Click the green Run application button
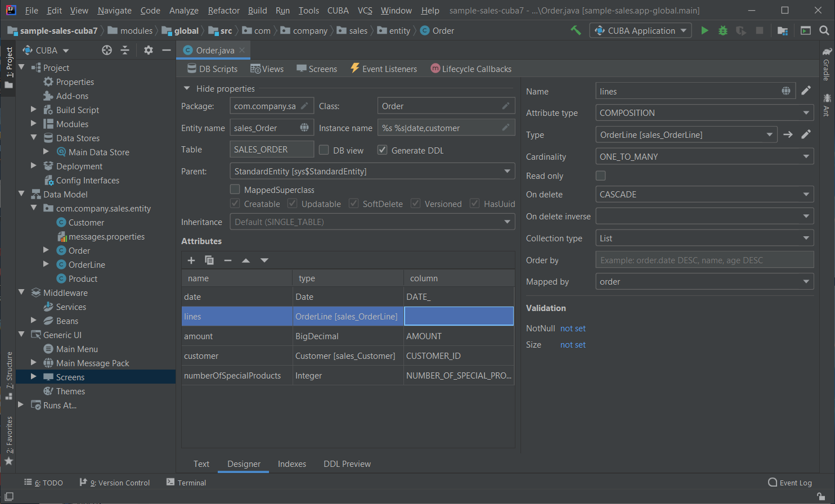The width and height of the screenshot is (835, 504). [704, 30]
